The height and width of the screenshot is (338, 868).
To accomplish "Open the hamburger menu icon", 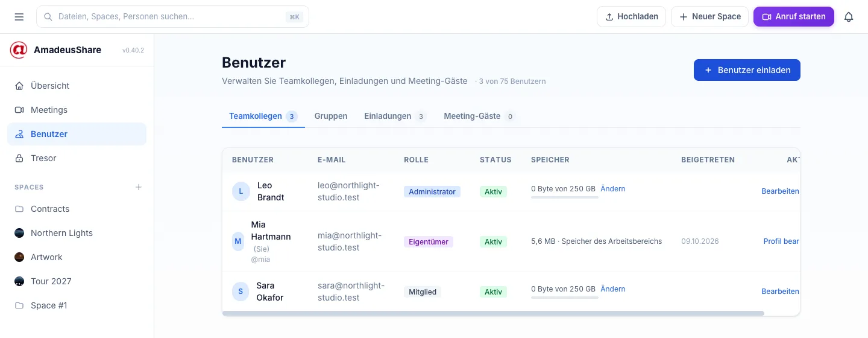I will click(19, 17).
